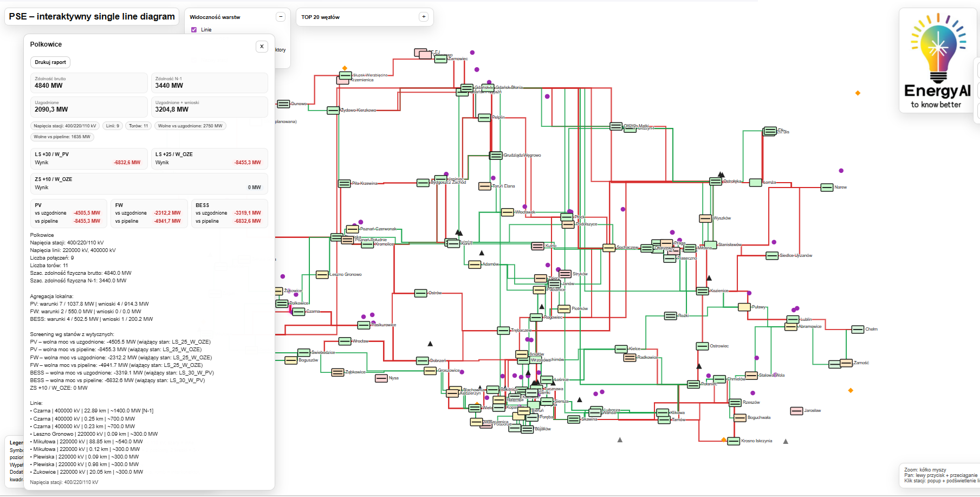Viewport: 980px width, 497px height.
Task: Click the 'Torów: 11' chip
Action: [x=139, y=126]
